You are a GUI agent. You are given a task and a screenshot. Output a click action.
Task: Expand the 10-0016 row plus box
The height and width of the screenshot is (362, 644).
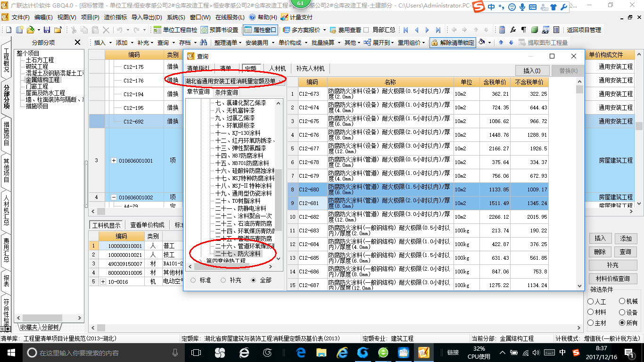point(103,281)
